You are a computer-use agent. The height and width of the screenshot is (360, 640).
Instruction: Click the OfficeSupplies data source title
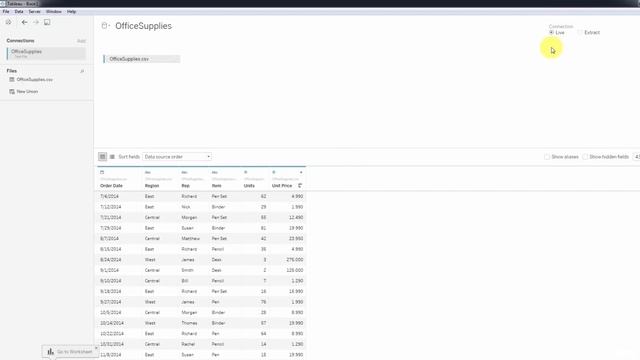[x=143, y=26]
